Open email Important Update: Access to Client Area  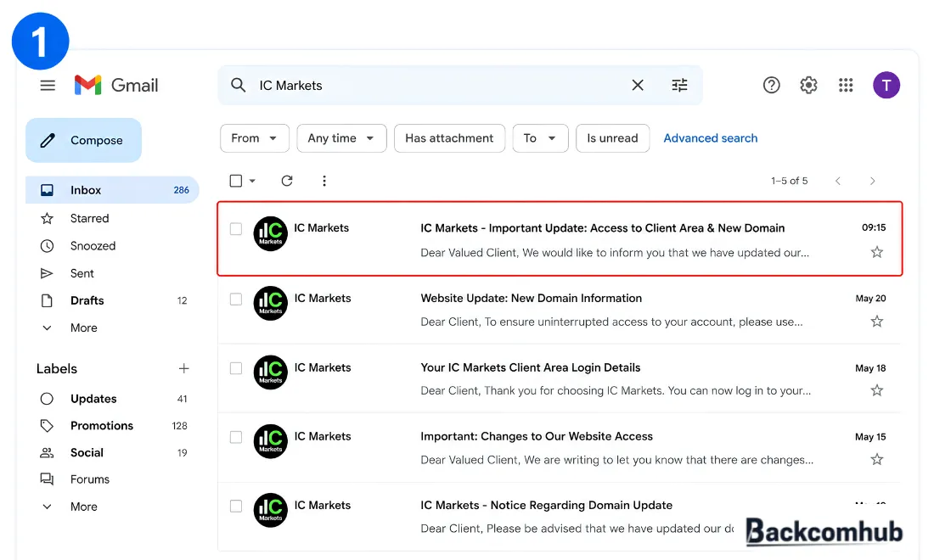(x=560, y=238)
